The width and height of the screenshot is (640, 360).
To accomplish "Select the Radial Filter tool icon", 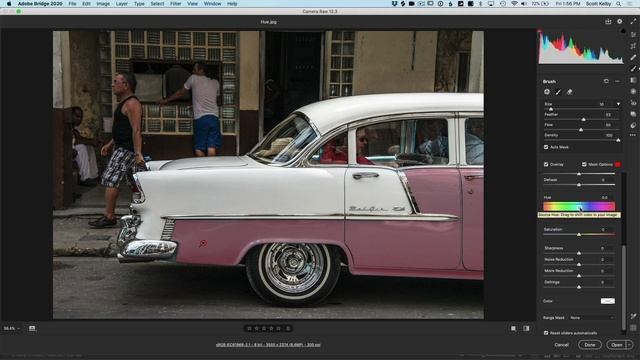I will coord(633,91).
